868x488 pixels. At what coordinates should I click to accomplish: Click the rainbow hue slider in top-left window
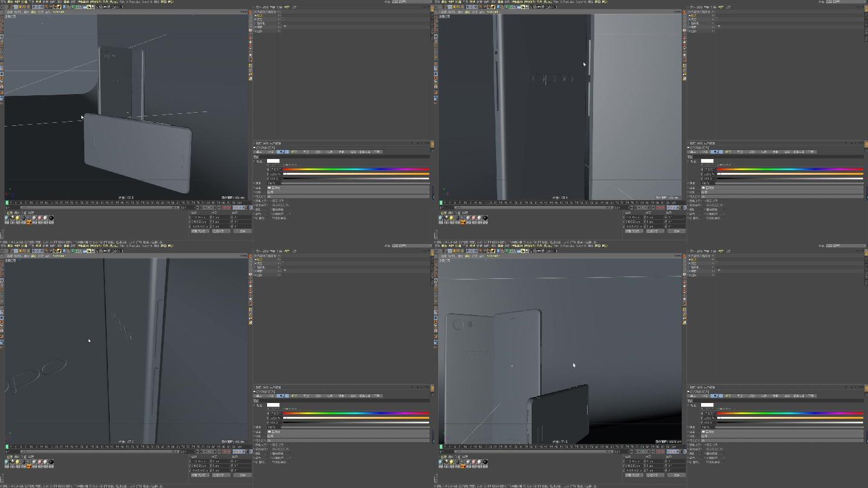(x=356, y=169)
